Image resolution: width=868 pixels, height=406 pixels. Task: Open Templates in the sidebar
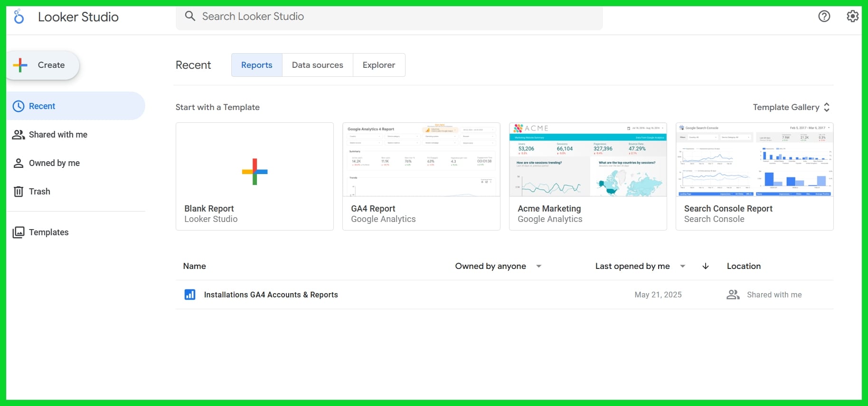[x=76, y=232]
